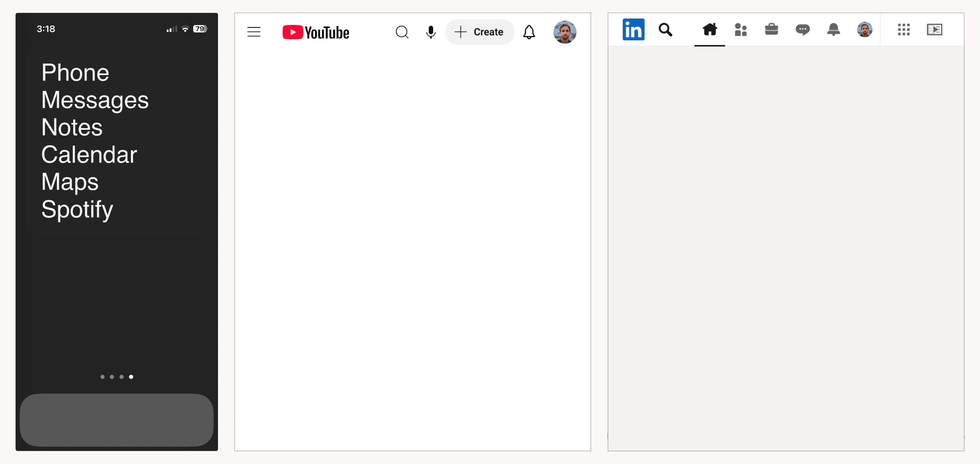Open YouTube notifications bell
The image size is (980, 464).
pyautogui.click(x=529, y=32)
